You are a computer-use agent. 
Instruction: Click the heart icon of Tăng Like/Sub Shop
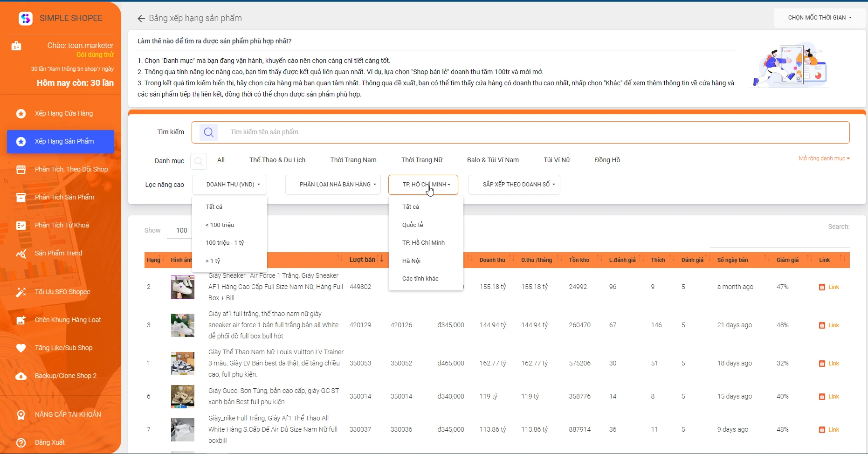(x=21, y=348)
